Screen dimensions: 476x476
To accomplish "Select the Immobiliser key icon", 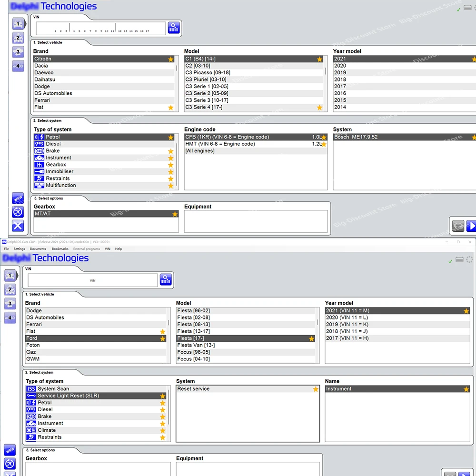I will pyautogui.click(x=39, y=171).
